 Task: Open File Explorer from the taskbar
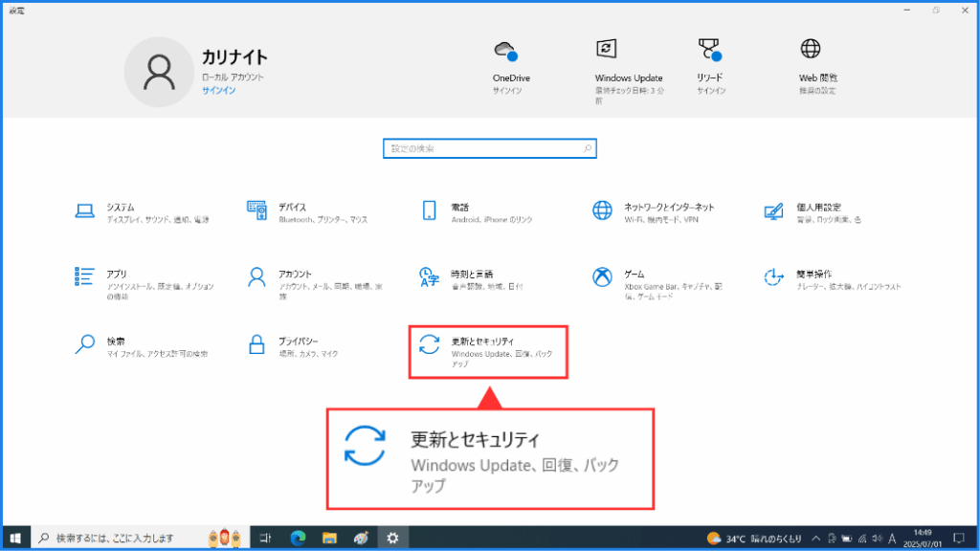329,538
